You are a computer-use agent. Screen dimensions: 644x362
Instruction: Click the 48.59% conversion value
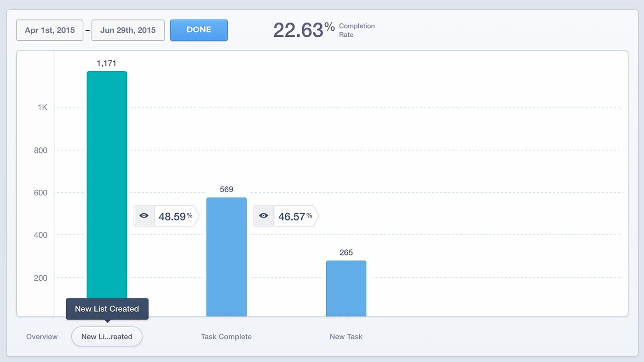176,216
